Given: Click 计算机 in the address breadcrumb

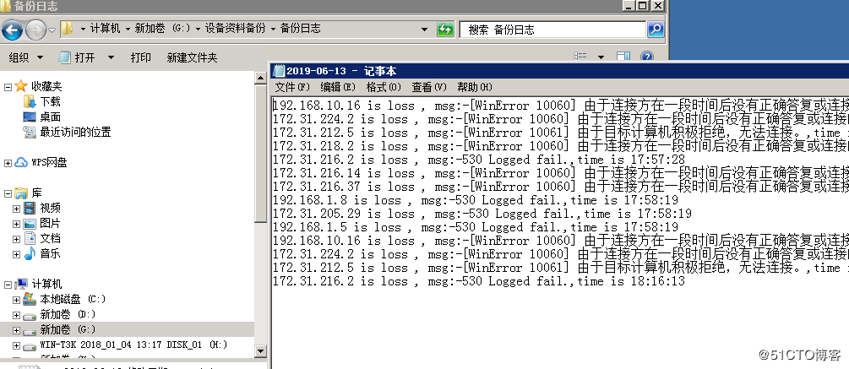Looking at the screenshot, I should click(105, 29).
